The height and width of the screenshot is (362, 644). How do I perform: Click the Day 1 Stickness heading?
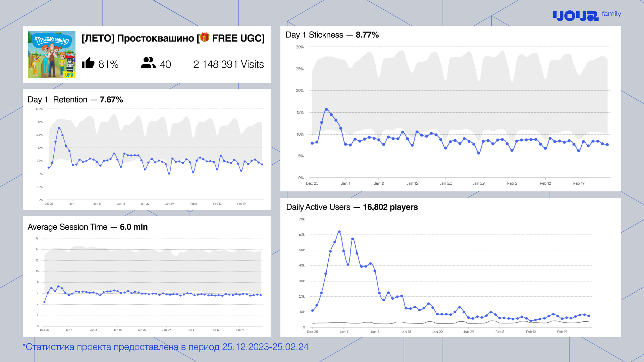[314, 35]
